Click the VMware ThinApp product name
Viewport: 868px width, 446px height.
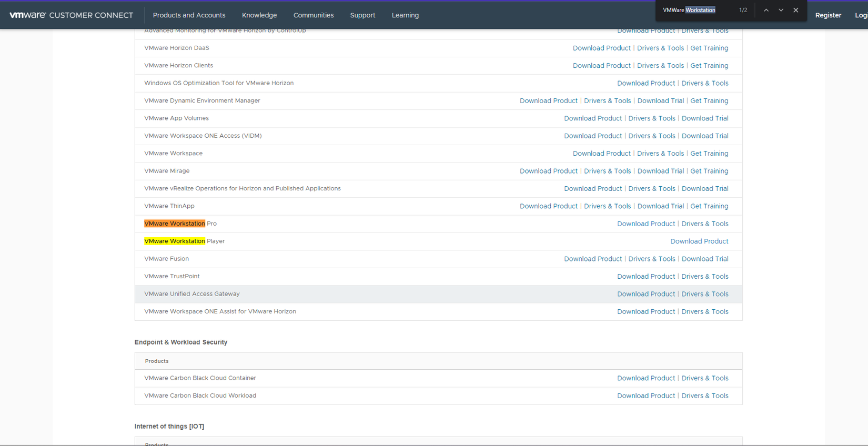tap(169, 206)
